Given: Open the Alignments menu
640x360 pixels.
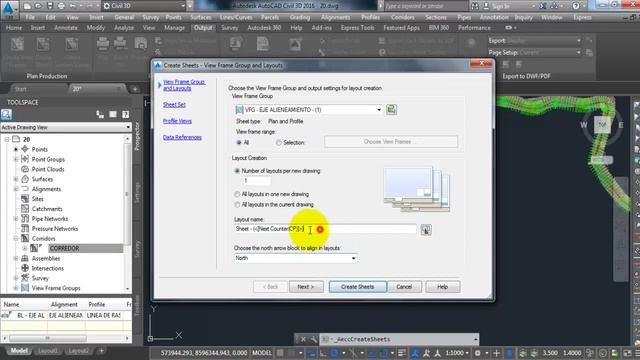Looking at the screenshot, I should coord(335,18).
